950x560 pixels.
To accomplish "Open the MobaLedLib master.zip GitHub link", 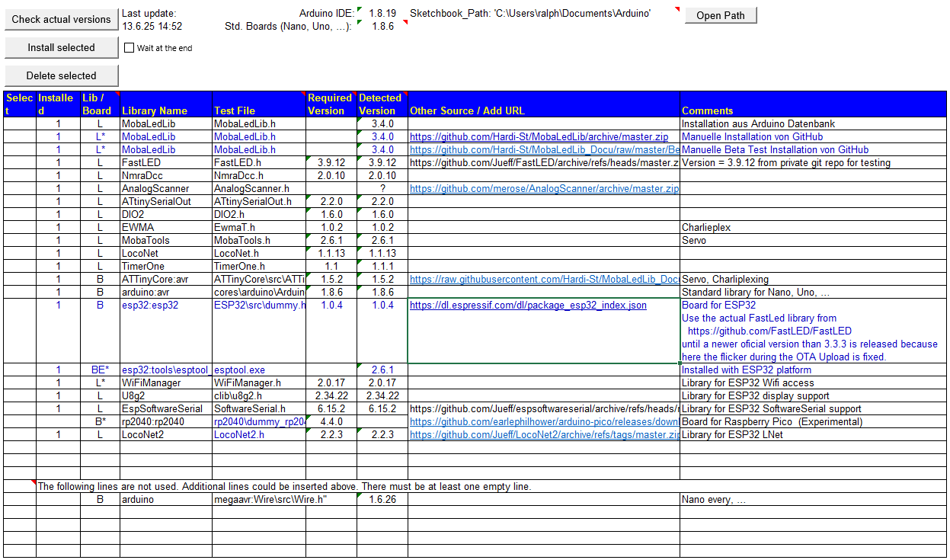I will pyautogui.click(x=539, y=137).
